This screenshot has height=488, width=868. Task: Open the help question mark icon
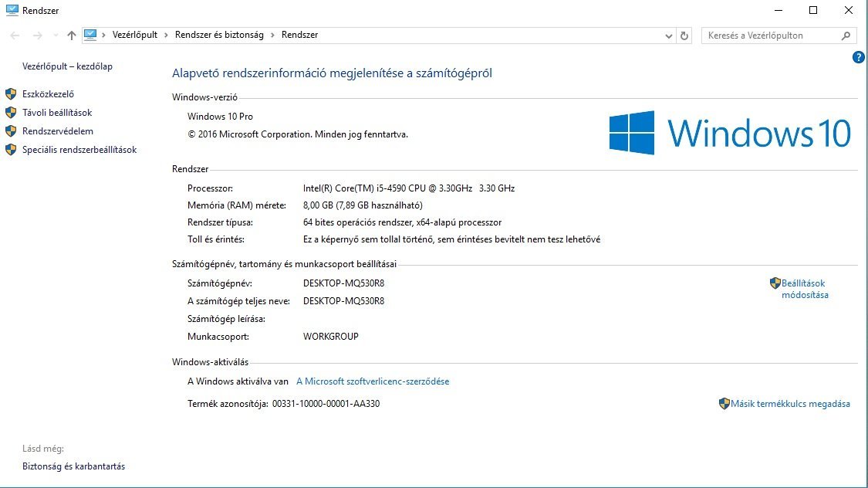coord(859,57)
